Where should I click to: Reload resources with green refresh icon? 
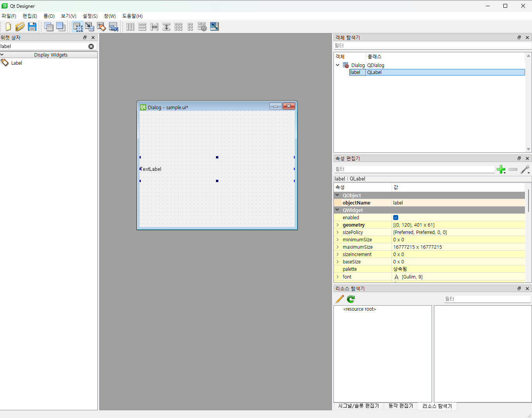click(x=351, y=299)
